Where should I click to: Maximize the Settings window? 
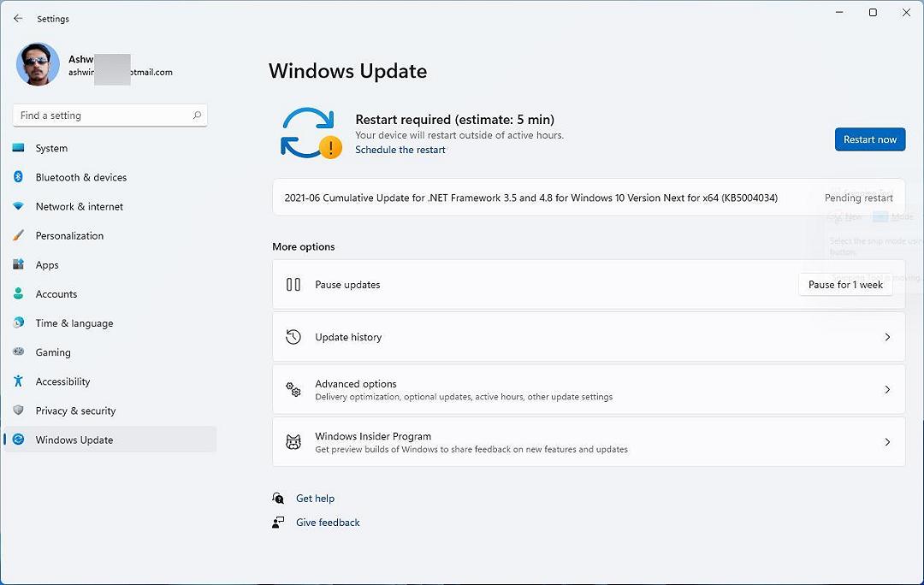pos(873,12)
